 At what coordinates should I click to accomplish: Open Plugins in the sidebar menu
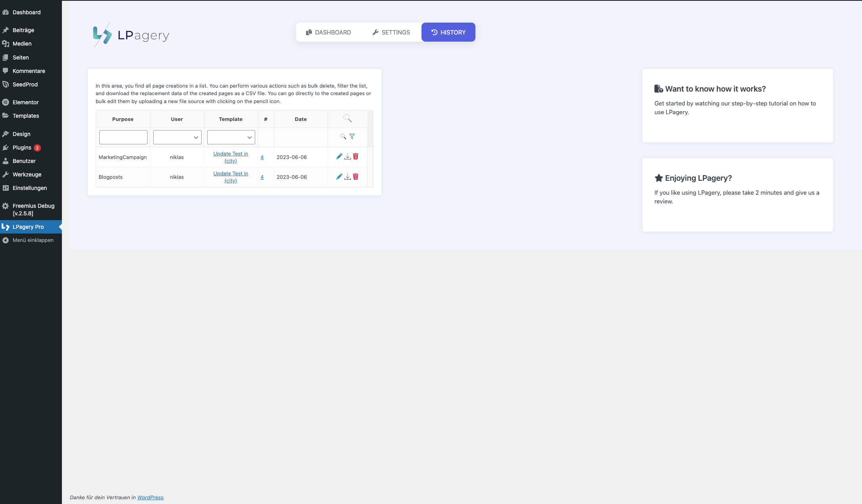(22, 148)
